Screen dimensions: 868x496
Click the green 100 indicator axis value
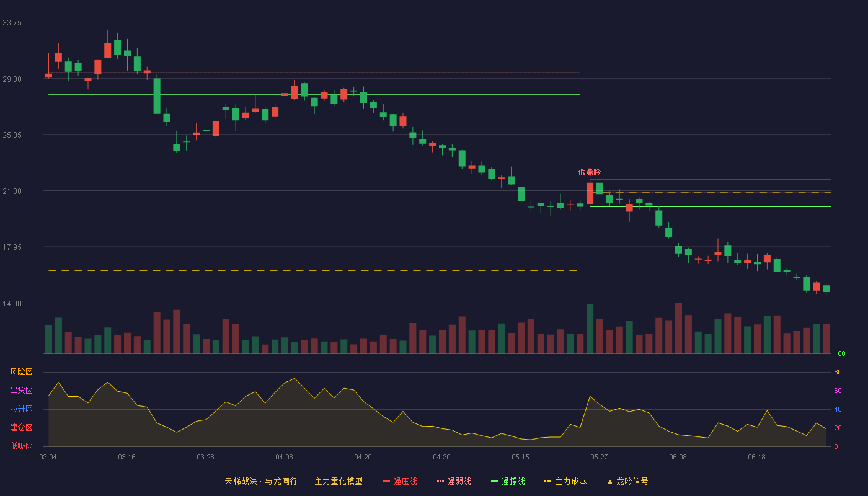839,354
